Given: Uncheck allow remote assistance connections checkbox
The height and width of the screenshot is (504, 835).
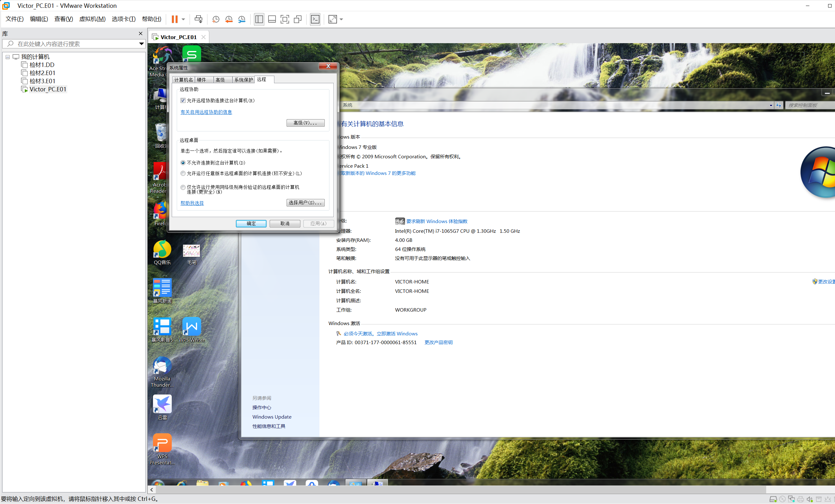Looking at the screenshot, I should tap(183, 101).
